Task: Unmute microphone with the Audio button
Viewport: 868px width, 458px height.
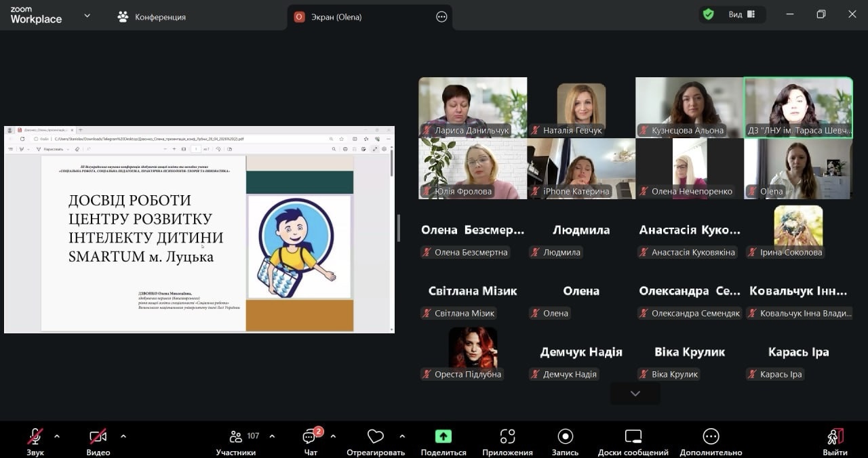Action: coord(35,436)
